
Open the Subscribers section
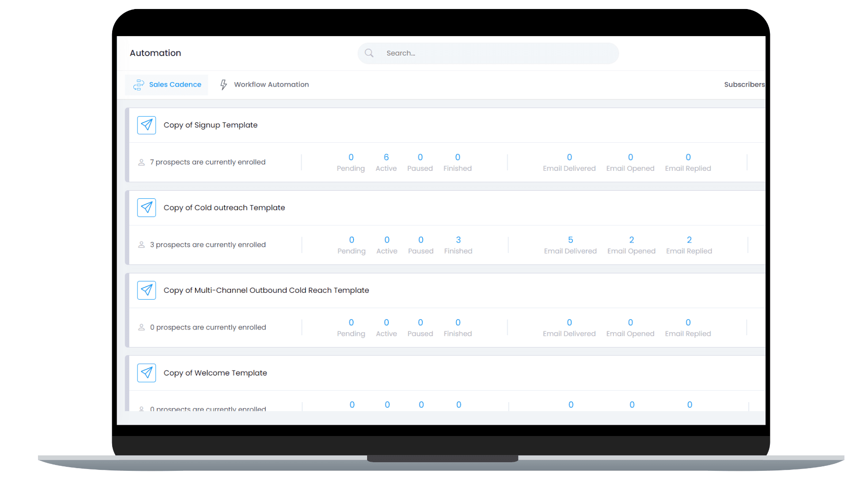point(744,84)
